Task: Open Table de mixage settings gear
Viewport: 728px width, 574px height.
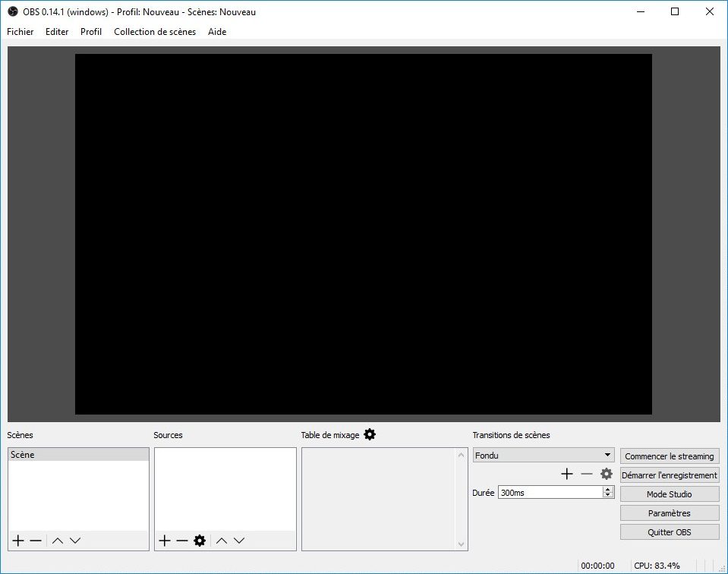Action: 370,434
